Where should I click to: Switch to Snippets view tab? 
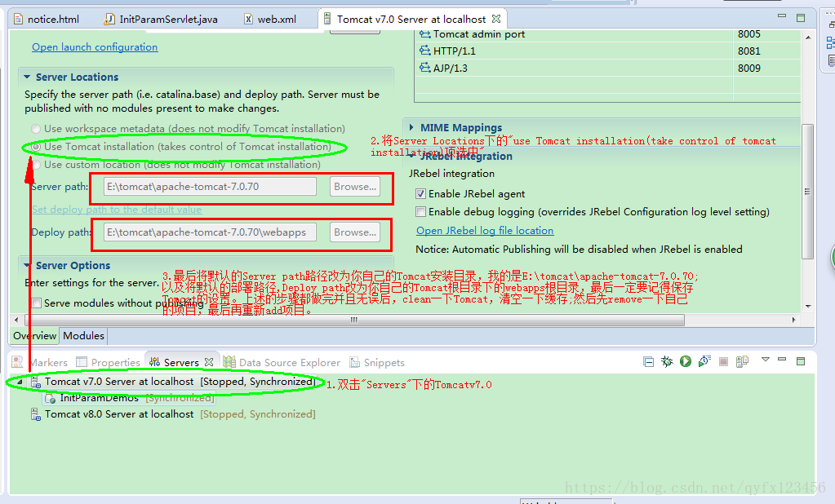click(377, 362)
